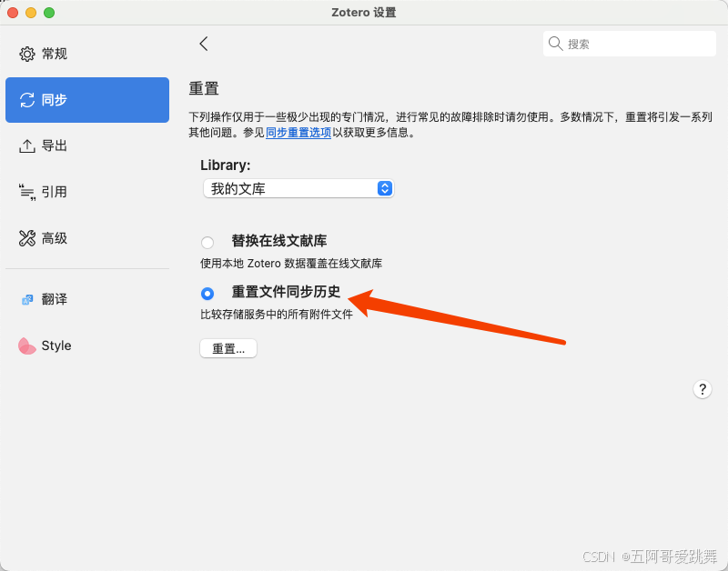The width and height of the screenshot is (728, 571).
Task: Open the 同步重置选项 link
Action: pyautogui.click(x=298, y=133)
